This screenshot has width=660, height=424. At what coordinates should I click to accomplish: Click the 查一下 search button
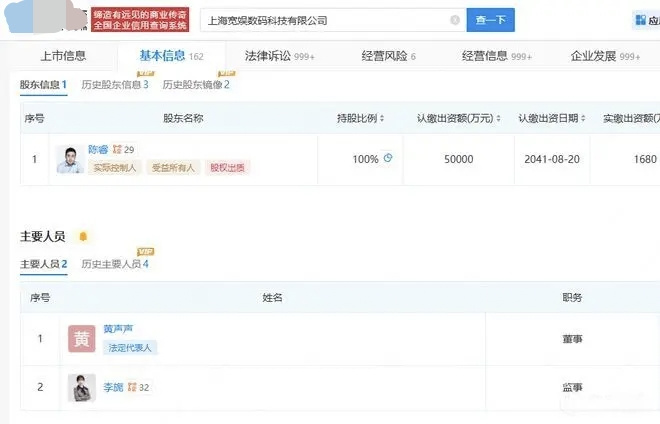[x=490, y=20]
